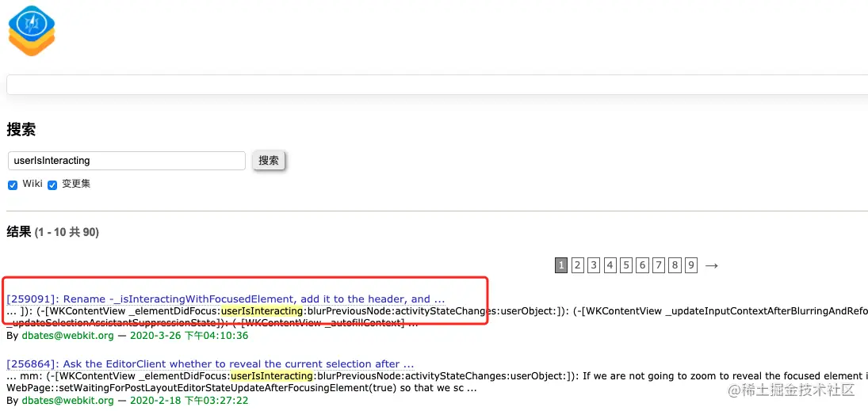This screenshot has width=868, height=411.
Task: Select timestamp 2020-3-26 下午04:10:36
Action: (189, 336)
